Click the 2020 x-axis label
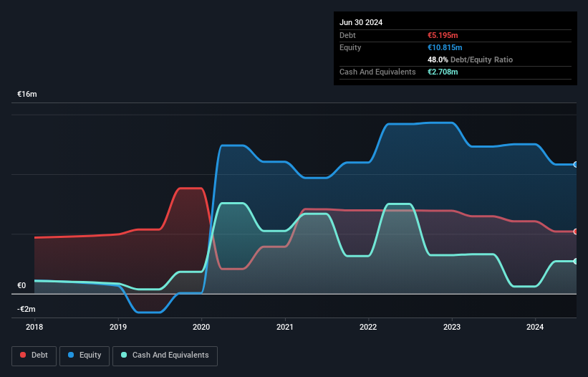The width and height of the screenshot is (588, 377). 201,327
